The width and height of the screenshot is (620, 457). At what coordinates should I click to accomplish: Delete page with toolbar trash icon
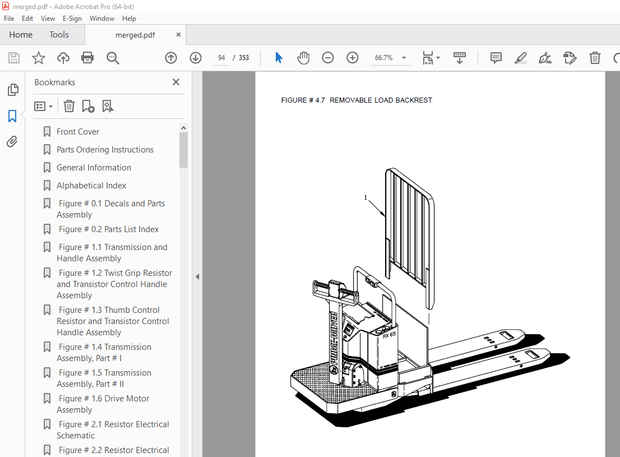pos(595,58)
